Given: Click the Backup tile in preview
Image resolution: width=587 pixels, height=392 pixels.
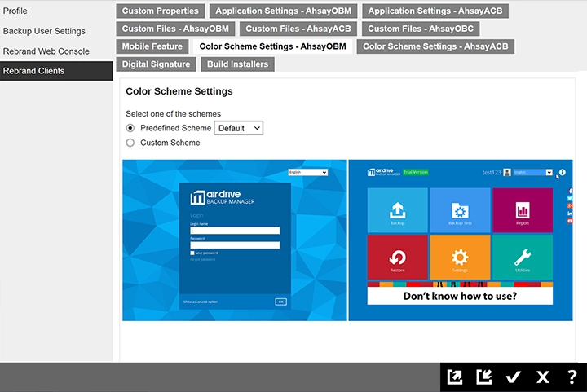Looking at the screenshot, I should (x=397, y=210).
